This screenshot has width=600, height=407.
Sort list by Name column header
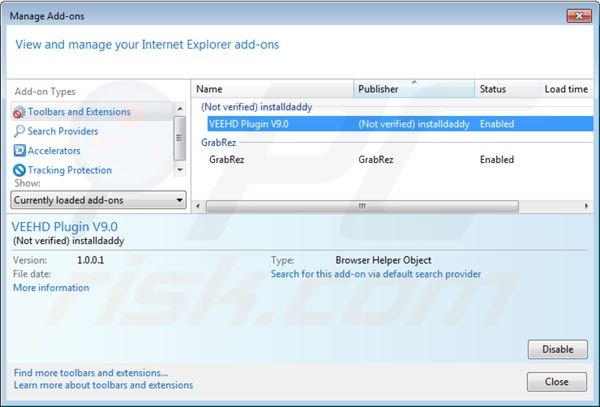(x=272, y=89)
